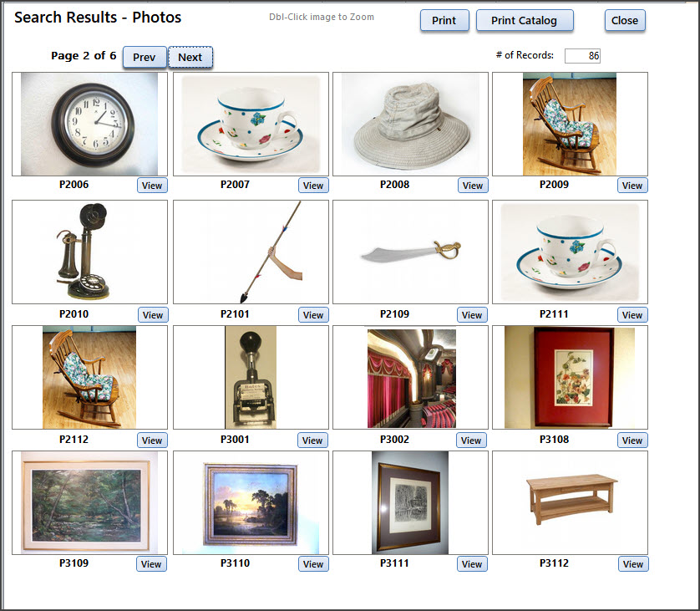Viewport: 700px width, 611px height.
Task: Go to the next page with Next
Action: click(x=190, y=57)
